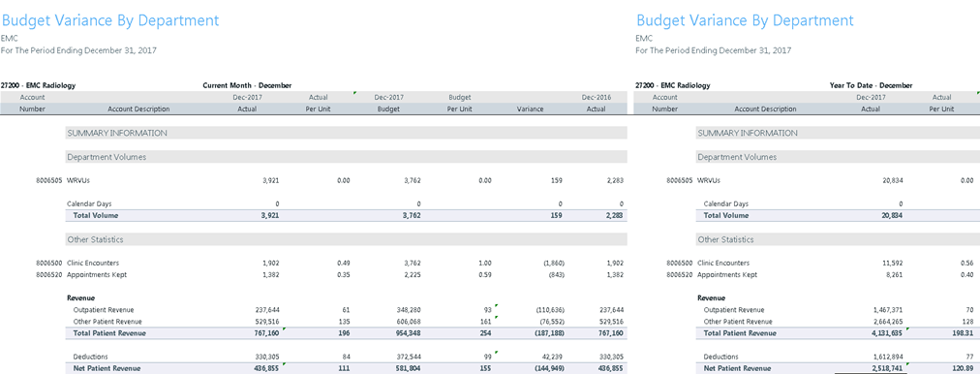Select the Total Volume row in left report
This screenshot has height=374, width=980.
pos(346,215)
